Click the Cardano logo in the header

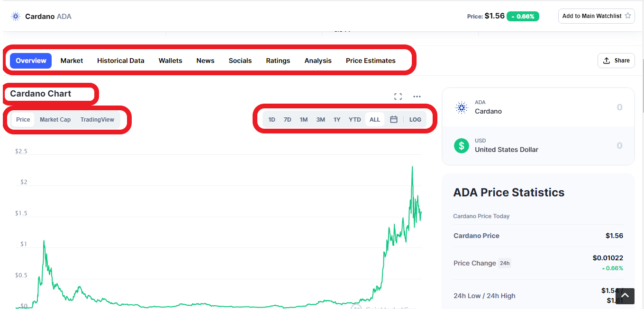coord(16,16)
